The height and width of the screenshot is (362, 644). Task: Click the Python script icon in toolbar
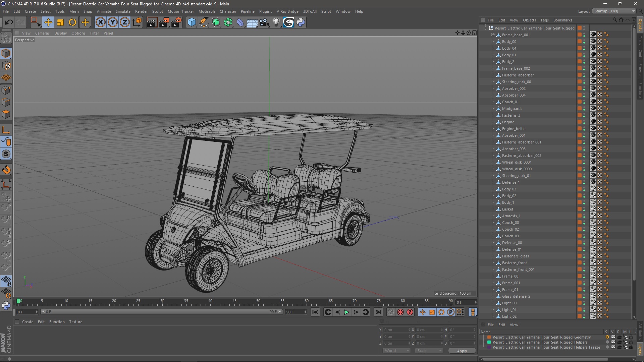[x=301, y=22]
